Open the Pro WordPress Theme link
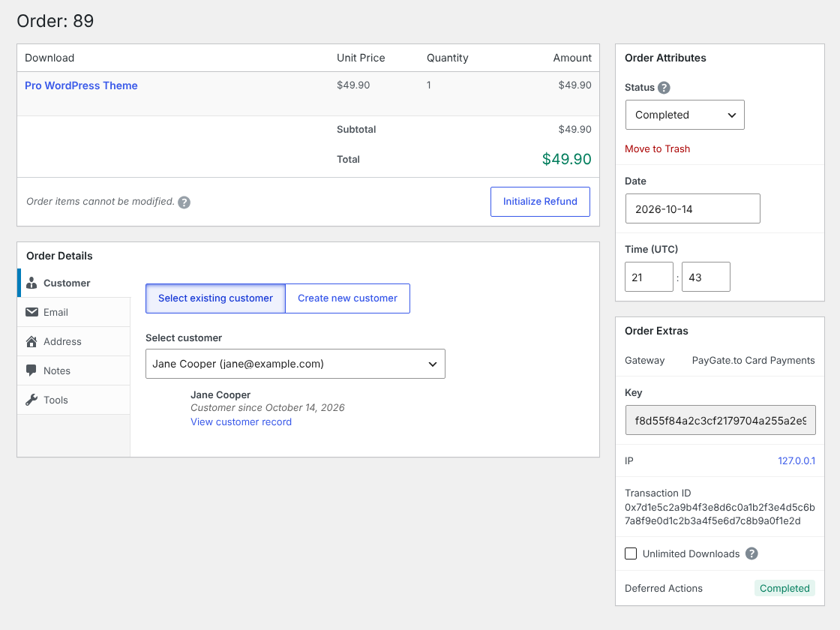Viewport: 840px width, 630px height. click(x=81, y=85)
